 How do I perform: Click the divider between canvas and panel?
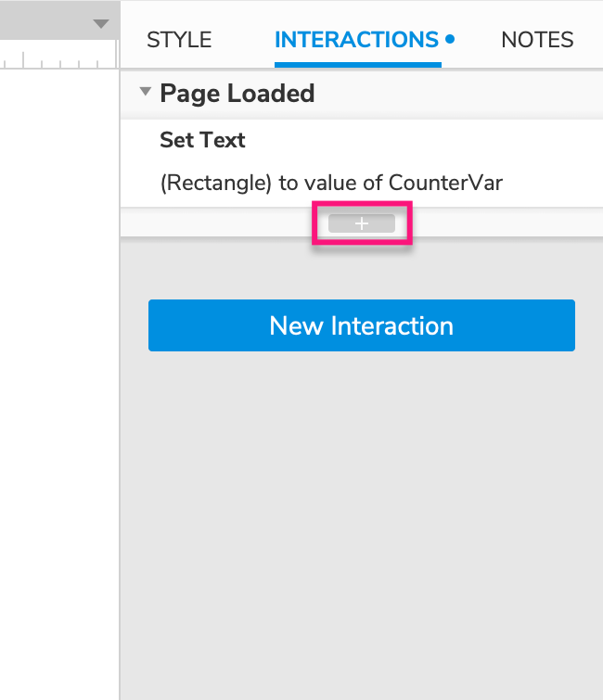pyautogui.click(x=120, y=371)
